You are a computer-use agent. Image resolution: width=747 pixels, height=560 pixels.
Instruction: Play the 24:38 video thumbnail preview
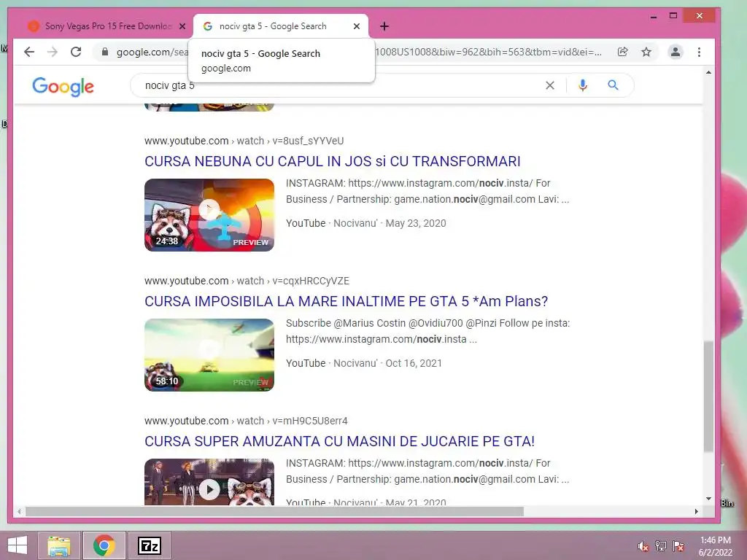[x=209, y=215]
